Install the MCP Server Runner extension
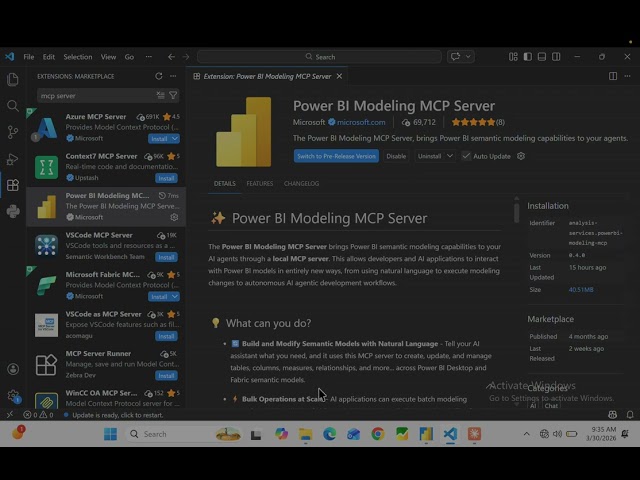The height and width of the screenshot is (480, 640). [x=166, y=376]
